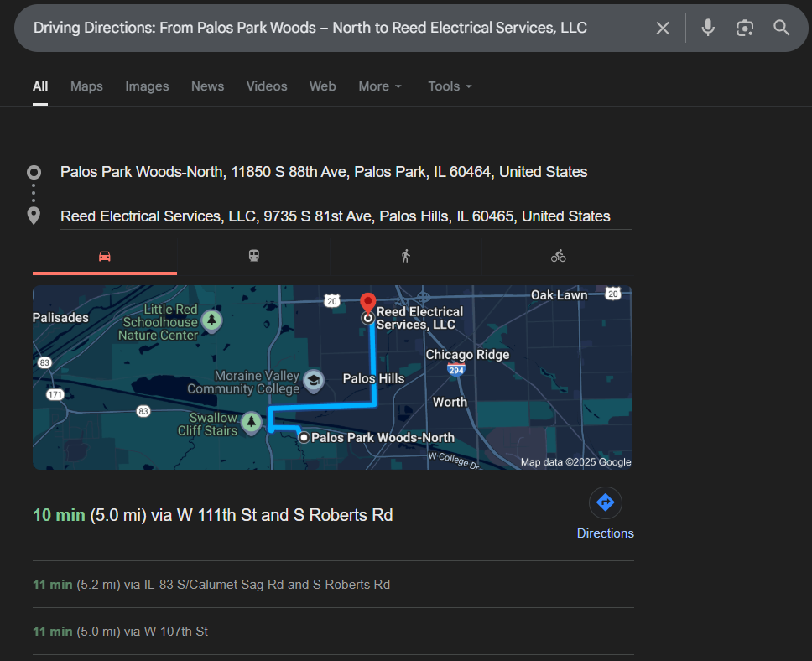Select the bicycling travel mode
This screenshot has width=812, height=661.
point(558,256)
